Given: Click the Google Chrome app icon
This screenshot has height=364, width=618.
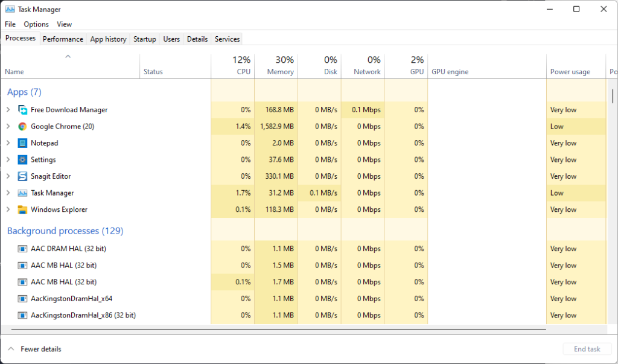Looking at the screenshot, I should (22, 126).
